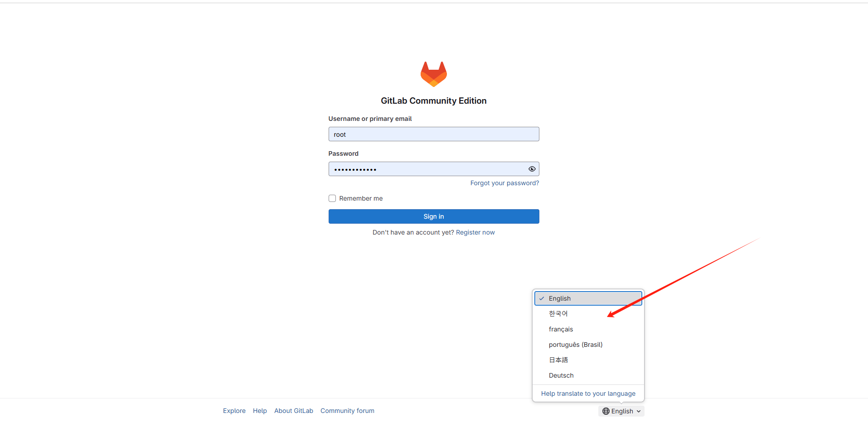The height and width of the screenshot is (422, 868).
Task: Click the globe icon in language switcher
Action: (x=606, y=411)
